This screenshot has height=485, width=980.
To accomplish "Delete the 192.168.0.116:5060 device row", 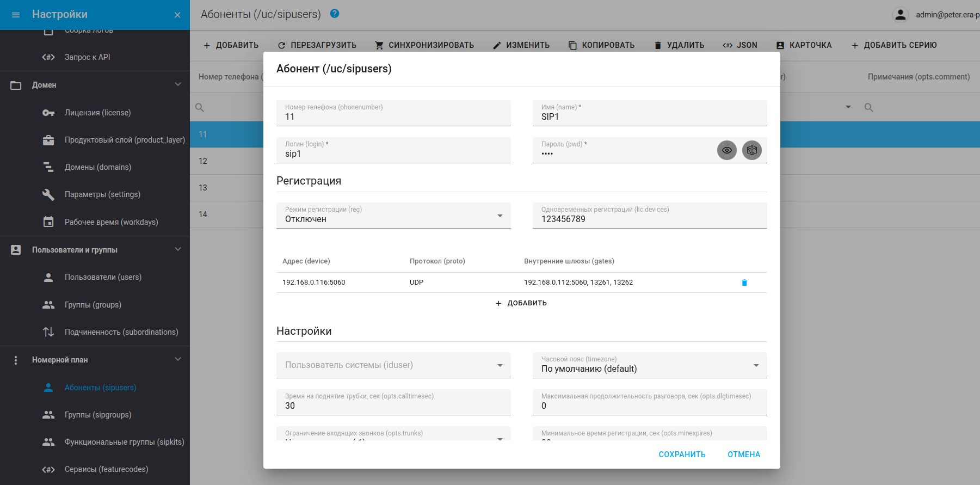I will 744,283.
